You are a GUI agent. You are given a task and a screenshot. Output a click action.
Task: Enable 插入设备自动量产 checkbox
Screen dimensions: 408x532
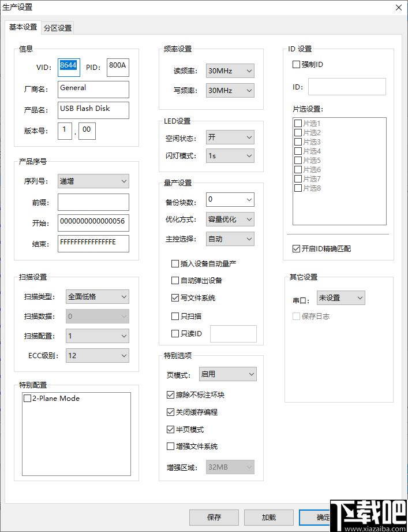(x=175, y=263)
